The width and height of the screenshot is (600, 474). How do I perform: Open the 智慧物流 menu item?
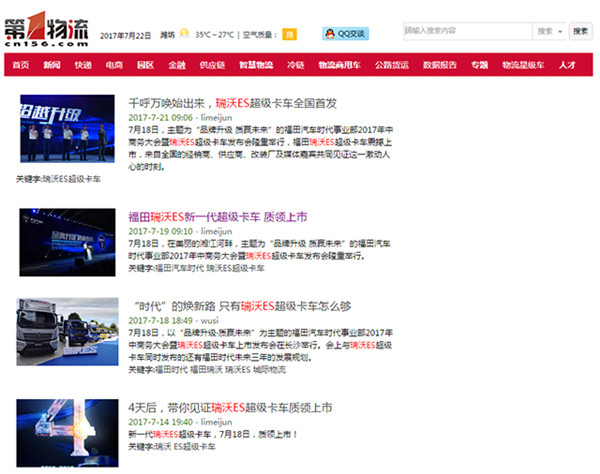256,65
